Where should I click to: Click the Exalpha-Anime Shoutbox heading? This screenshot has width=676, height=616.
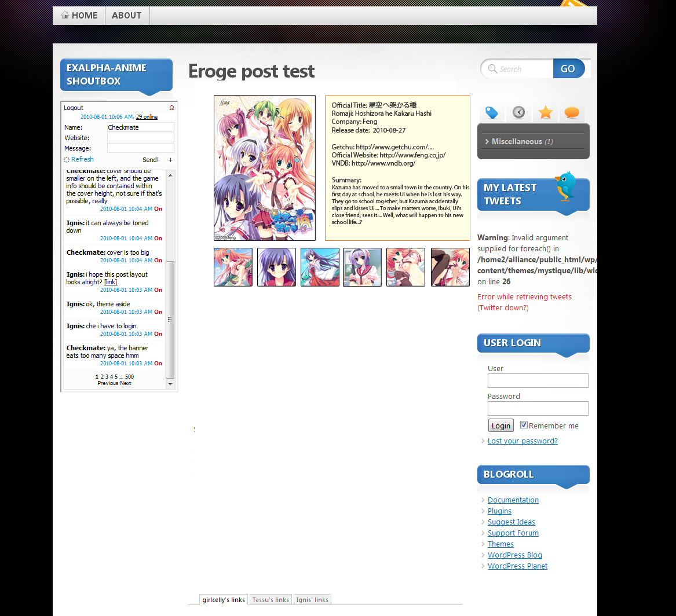116,75
